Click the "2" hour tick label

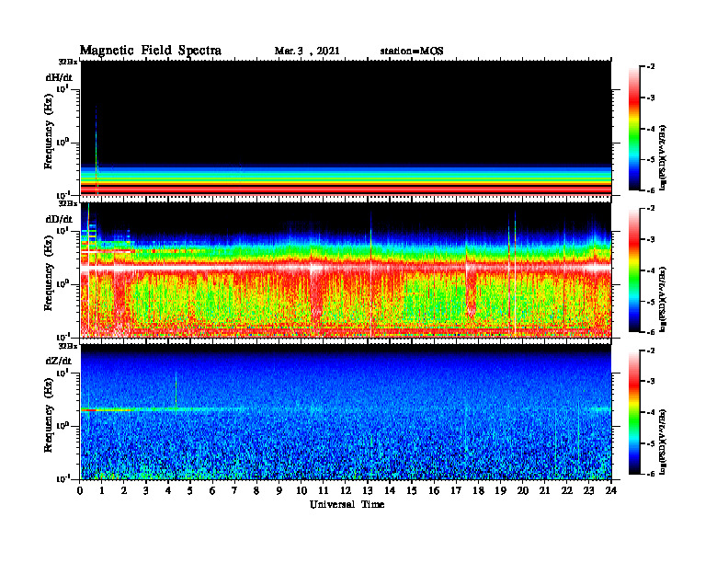point(124,490)
